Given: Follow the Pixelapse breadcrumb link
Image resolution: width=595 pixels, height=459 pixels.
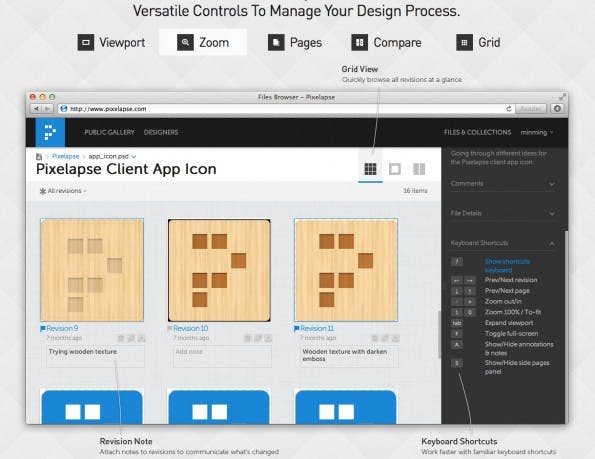Looking at the screenshot, I should click(65, 156).
